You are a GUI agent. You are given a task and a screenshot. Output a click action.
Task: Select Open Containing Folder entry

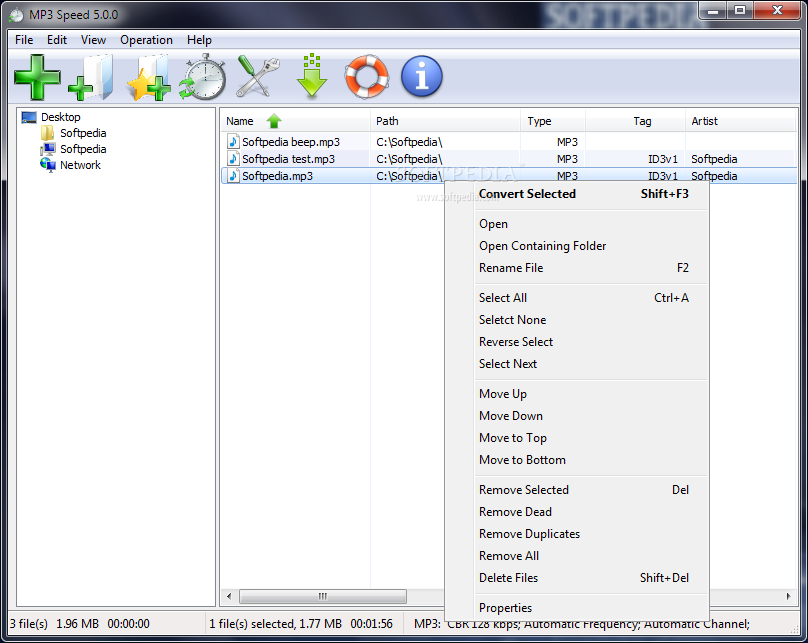[577, 246]
